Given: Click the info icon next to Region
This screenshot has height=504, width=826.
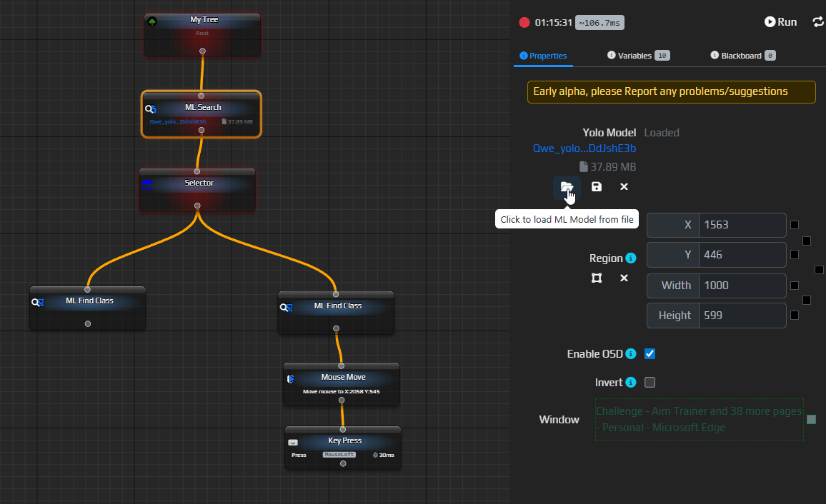Looking at the screenshot, I should click(x=630, y=258).
